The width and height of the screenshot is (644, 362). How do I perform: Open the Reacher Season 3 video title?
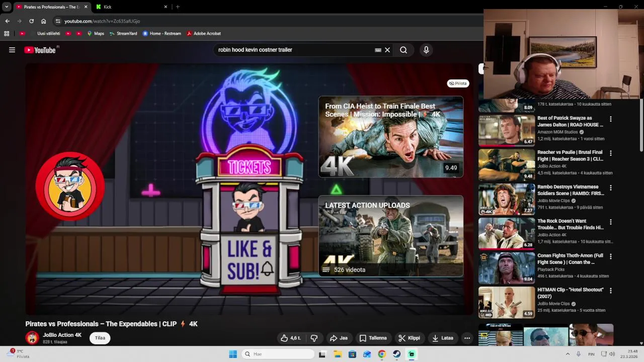(570, 155)
